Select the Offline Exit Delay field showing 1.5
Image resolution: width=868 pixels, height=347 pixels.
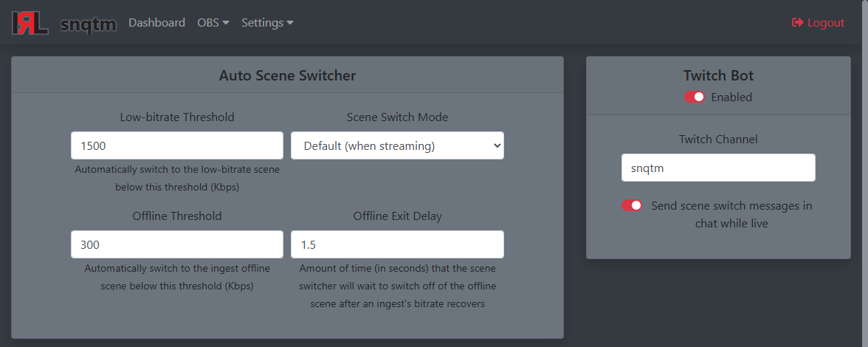[x=397, y=244]
